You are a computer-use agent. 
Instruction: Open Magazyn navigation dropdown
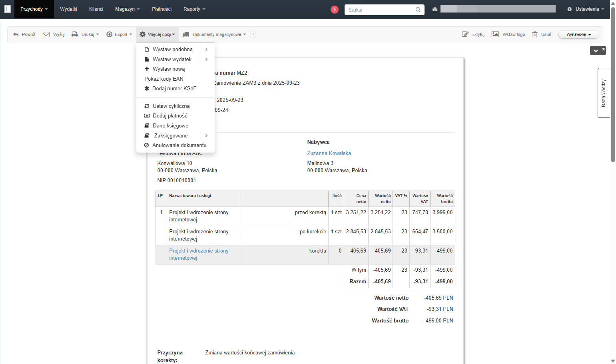click(128, 9)
